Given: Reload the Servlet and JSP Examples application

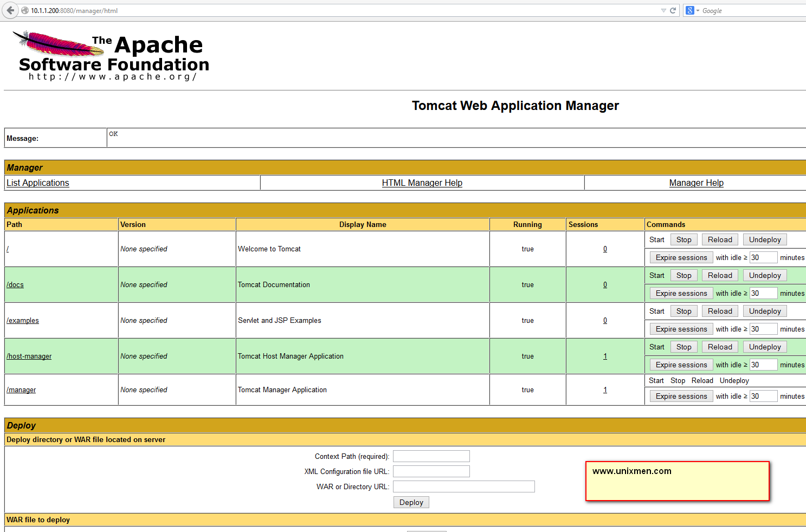Looking at the screenshot, I should coord(720,311).
